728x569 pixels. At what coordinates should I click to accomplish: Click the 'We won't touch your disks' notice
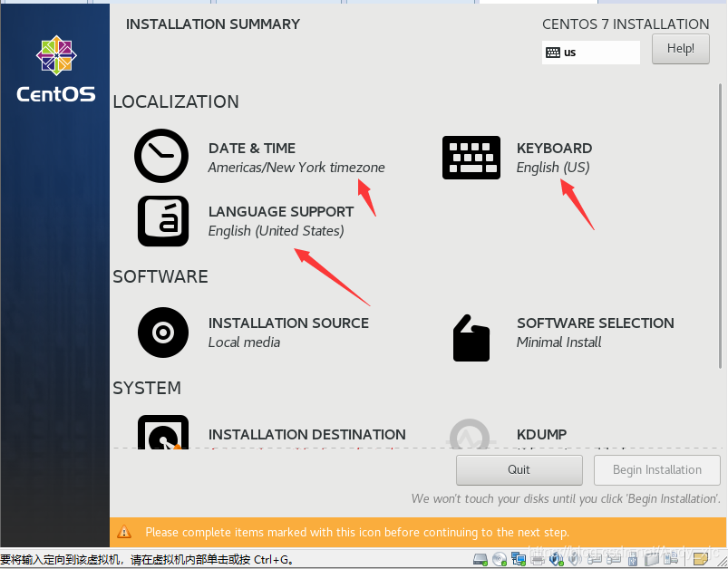tap(566, 498)
